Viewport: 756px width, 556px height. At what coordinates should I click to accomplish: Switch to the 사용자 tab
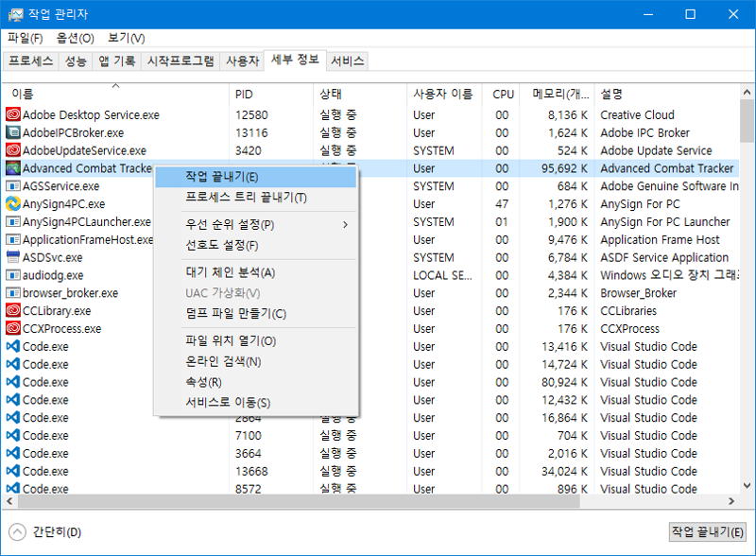click(x=243, y=61)
